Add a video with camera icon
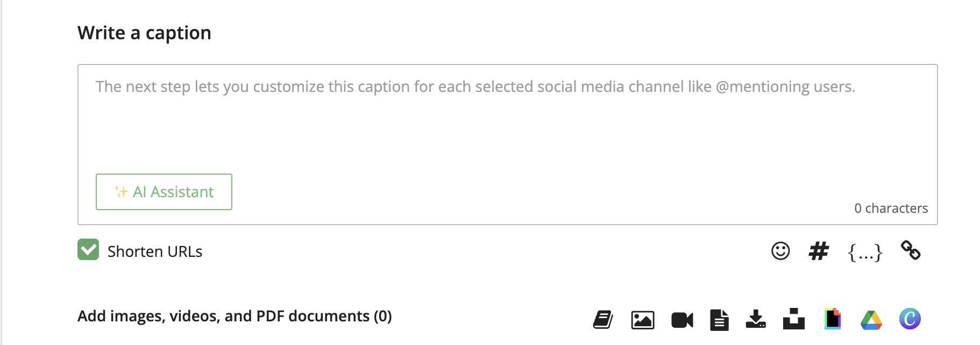The height and width of the screenshot is (345, 980). click(682, 320)
